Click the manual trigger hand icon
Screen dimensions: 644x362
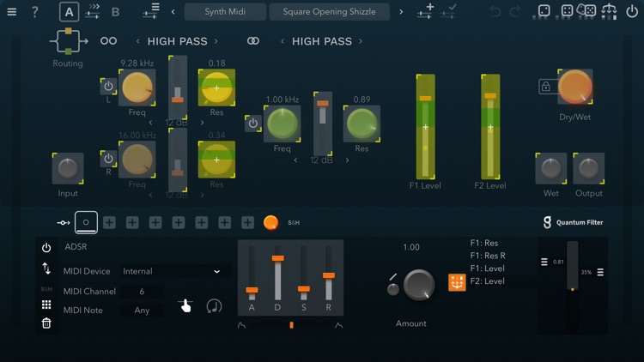tap(185, 305)
